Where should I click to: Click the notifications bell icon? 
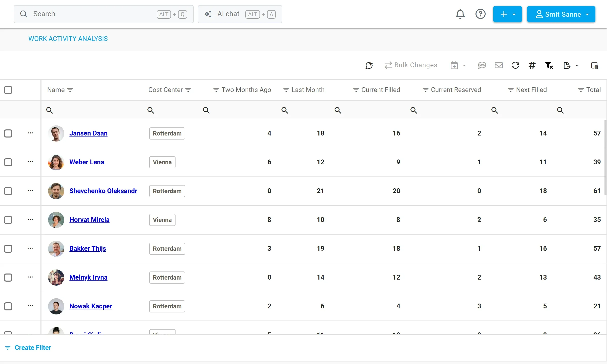[x=460, y=14]
